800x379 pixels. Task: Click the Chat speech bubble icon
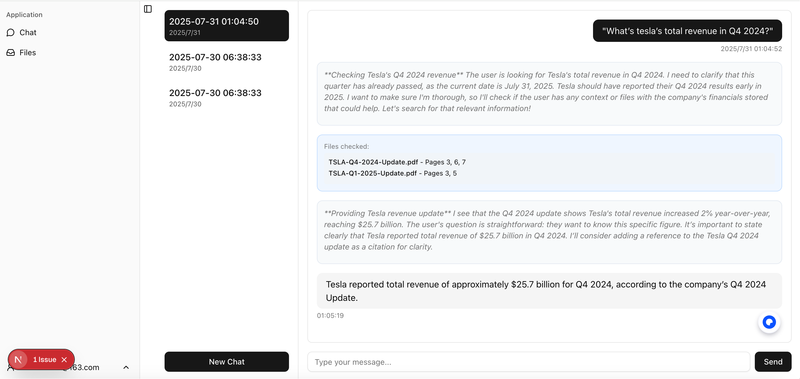pyautogui.click(x=10, y=33)
